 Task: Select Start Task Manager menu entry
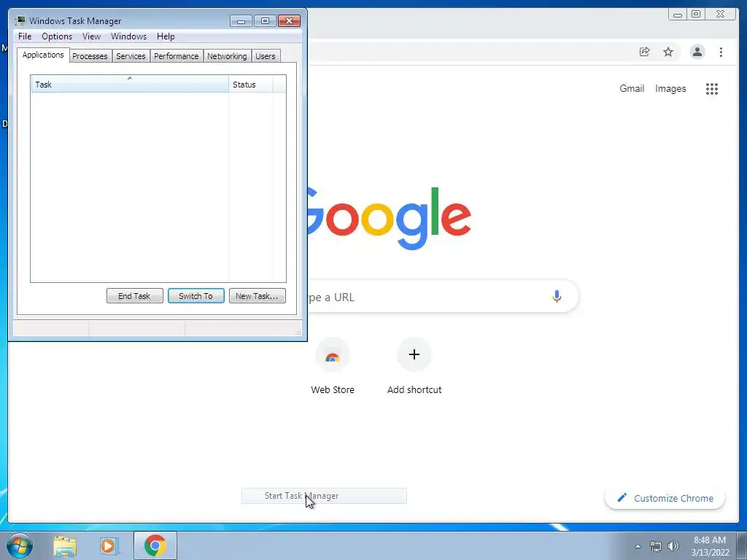coord(324,496)
